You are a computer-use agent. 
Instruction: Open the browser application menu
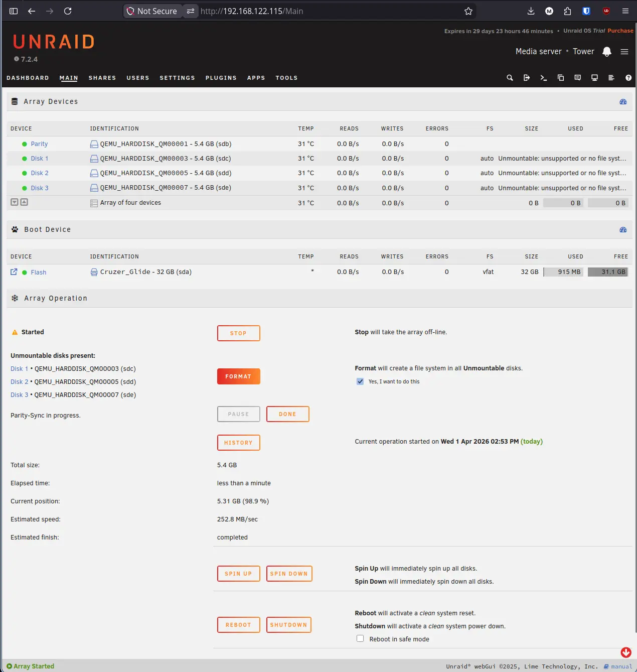625,11
